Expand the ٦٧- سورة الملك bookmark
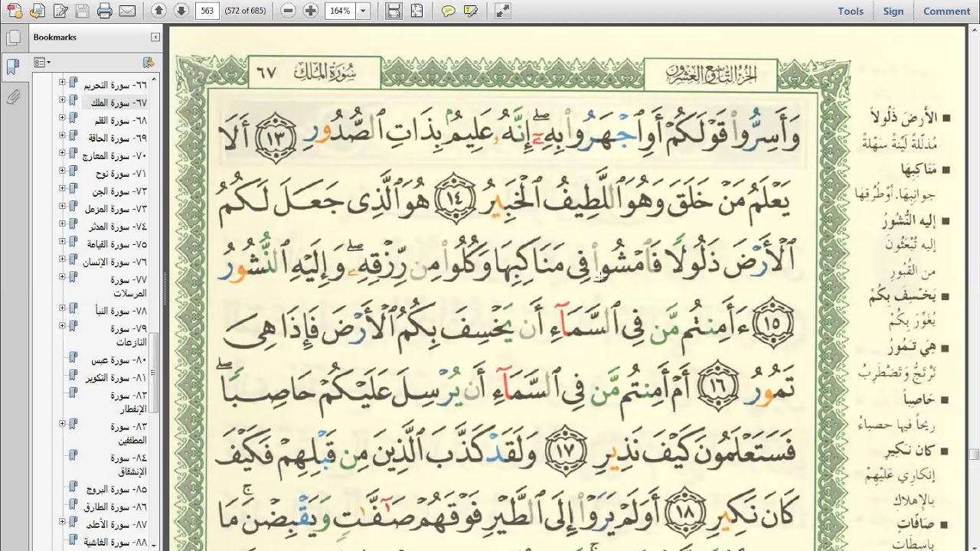This screenshot has width=980, height=551. [62, 100]
